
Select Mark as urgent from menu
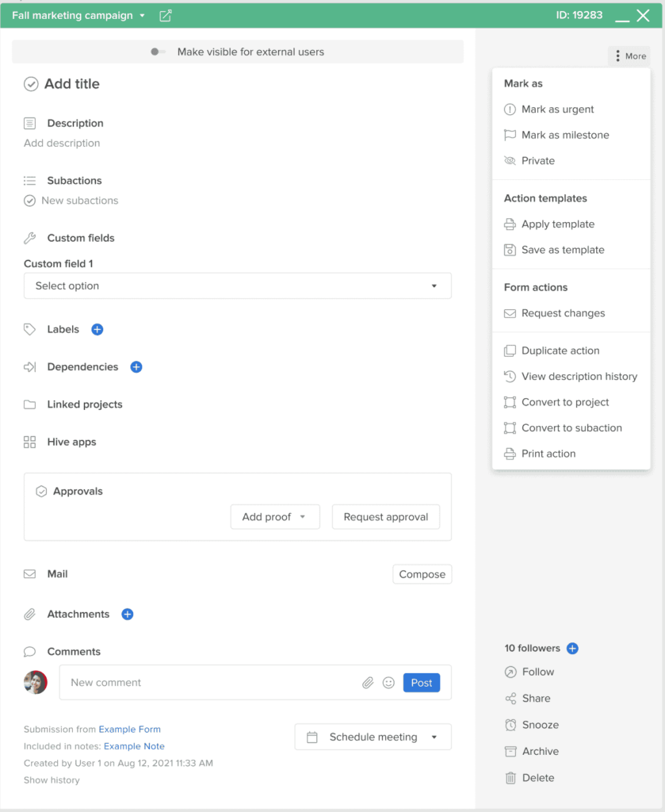(x=557, y=109)
